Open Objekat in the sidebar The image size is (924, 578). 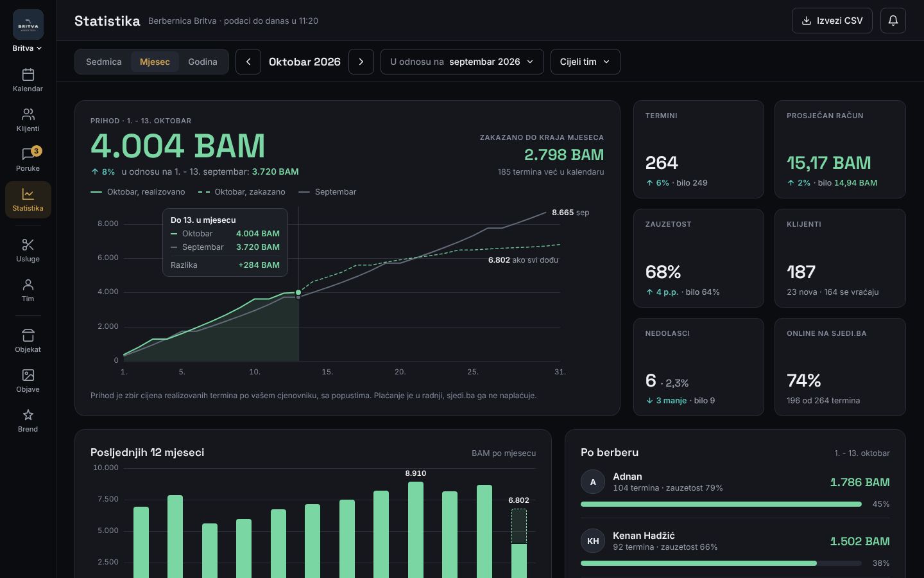[x=28, y=341]
